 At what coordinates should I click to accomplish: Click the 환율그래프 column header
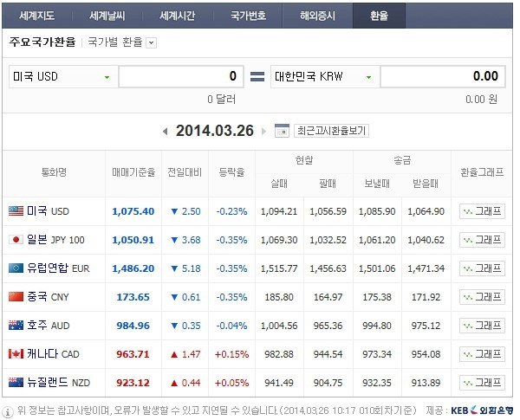coord(482,172)
